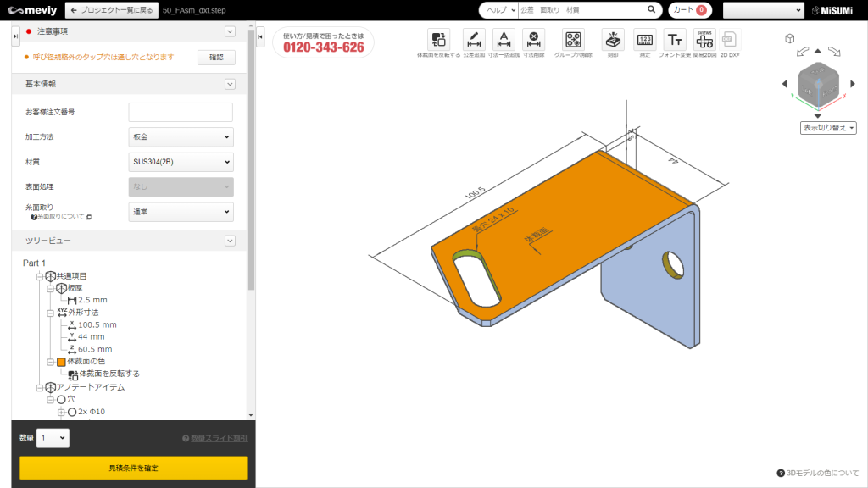Viewport: 868px width, 488px height.
Task: Expand the 2x Φ10 tree node
Action: coord(61,413)
